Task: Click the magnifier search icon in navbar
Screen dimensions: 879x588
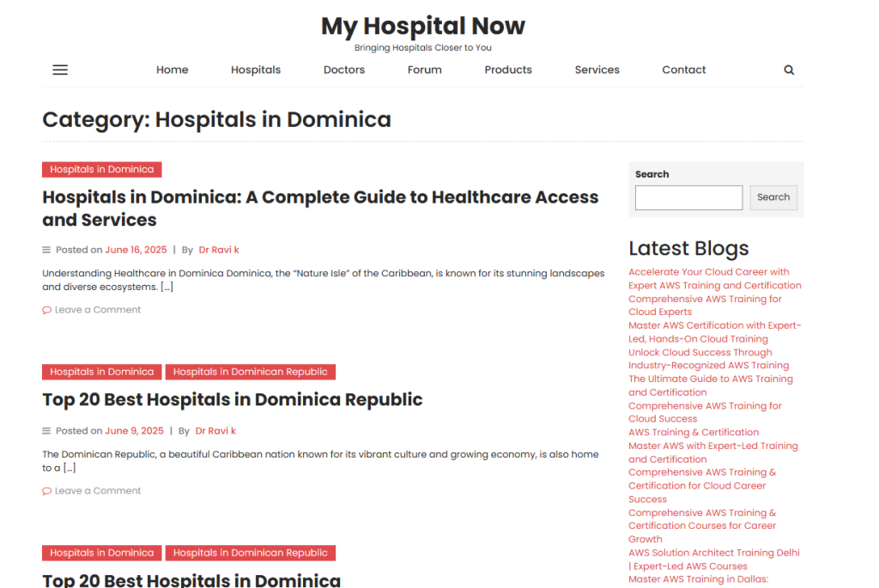Action: (789, 70)
